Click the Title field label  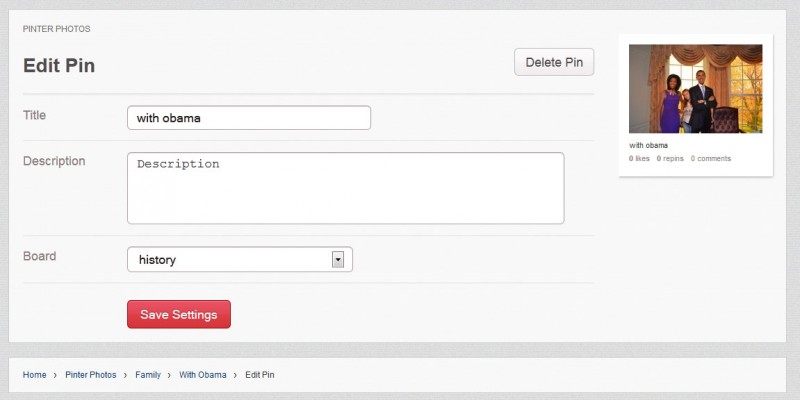34,115
